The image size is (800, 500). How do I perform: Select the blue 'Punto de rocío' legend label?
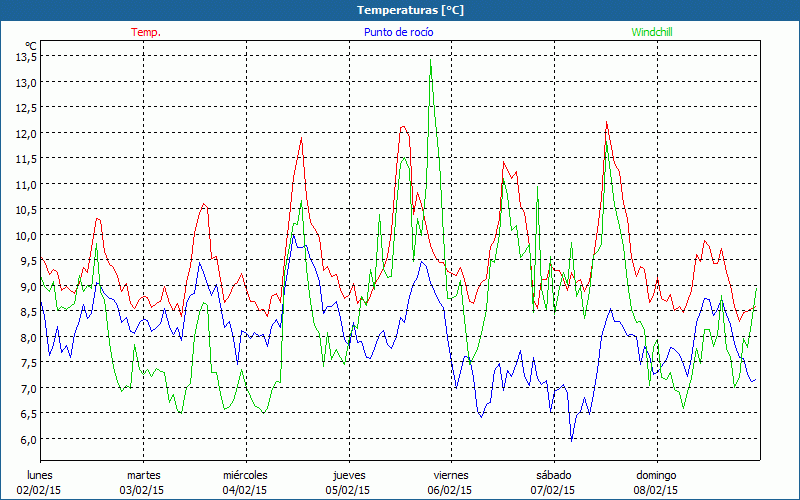(x=398, y=32)
